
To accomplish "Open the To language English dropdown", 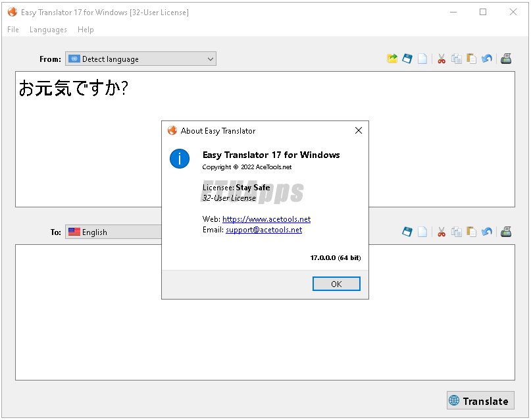I will pyautogui.click(x=113, y=232).
